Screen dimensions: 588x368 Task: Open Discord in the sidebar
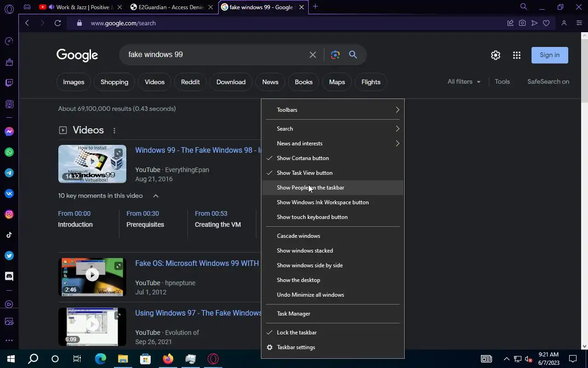(x=9, y=276)
